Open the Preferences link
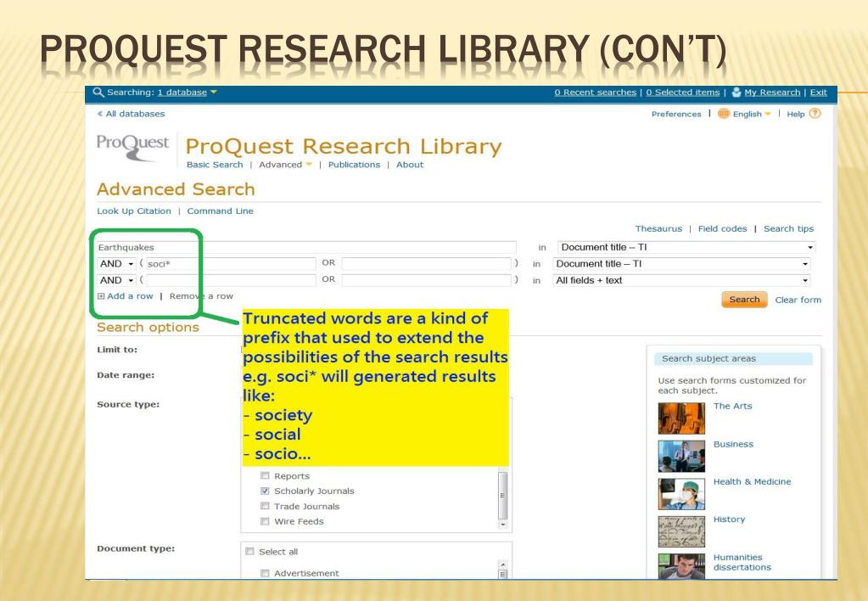The height and width of the screenshot is (601, 868). [676, 114]
